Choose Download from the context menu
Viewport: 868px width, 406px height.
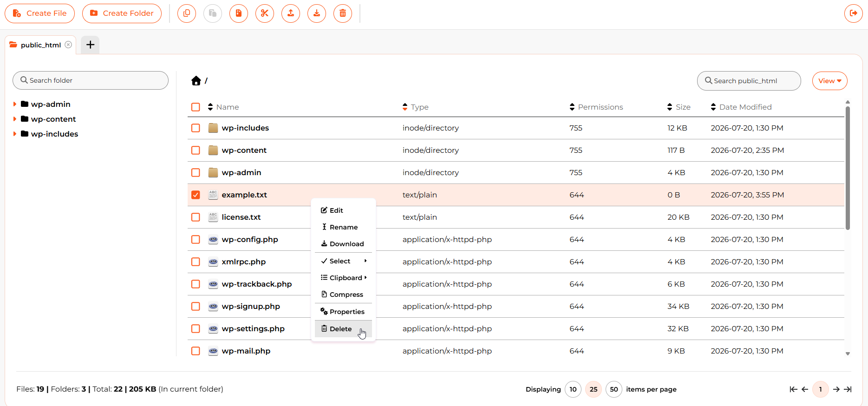pos(343,244)
